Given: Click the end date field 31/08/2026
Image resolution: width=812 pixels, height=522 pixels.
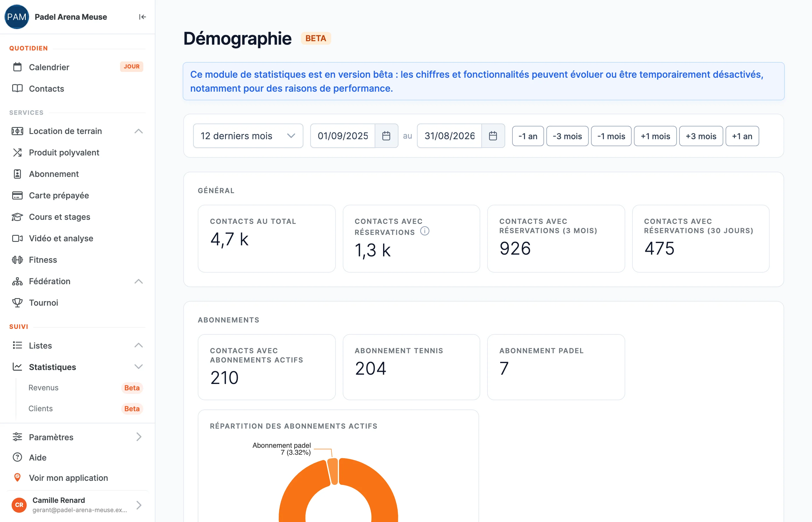Looking at the screenshot, I should [x=449, y=136].
